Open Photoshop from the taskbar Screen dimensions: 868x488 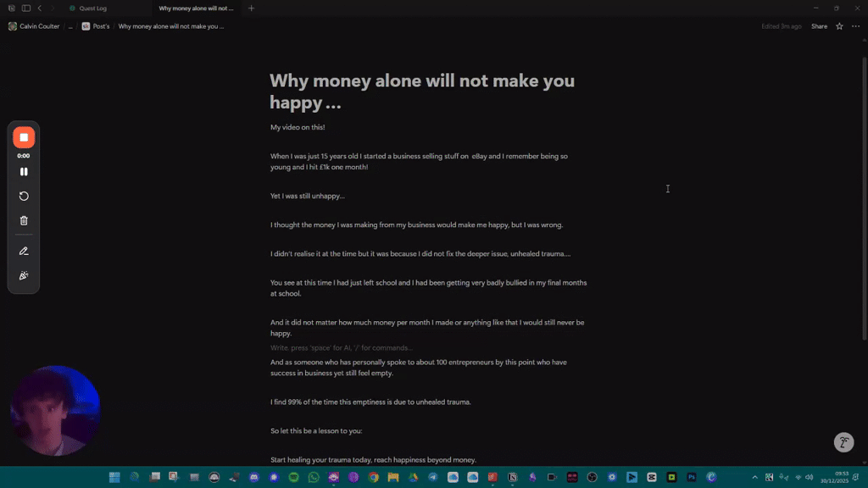click(692, 477)
